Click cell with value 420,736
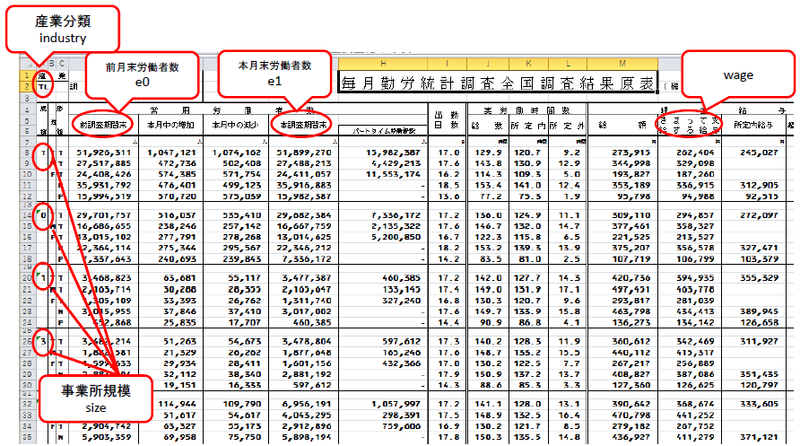 [x=631, y=278]
